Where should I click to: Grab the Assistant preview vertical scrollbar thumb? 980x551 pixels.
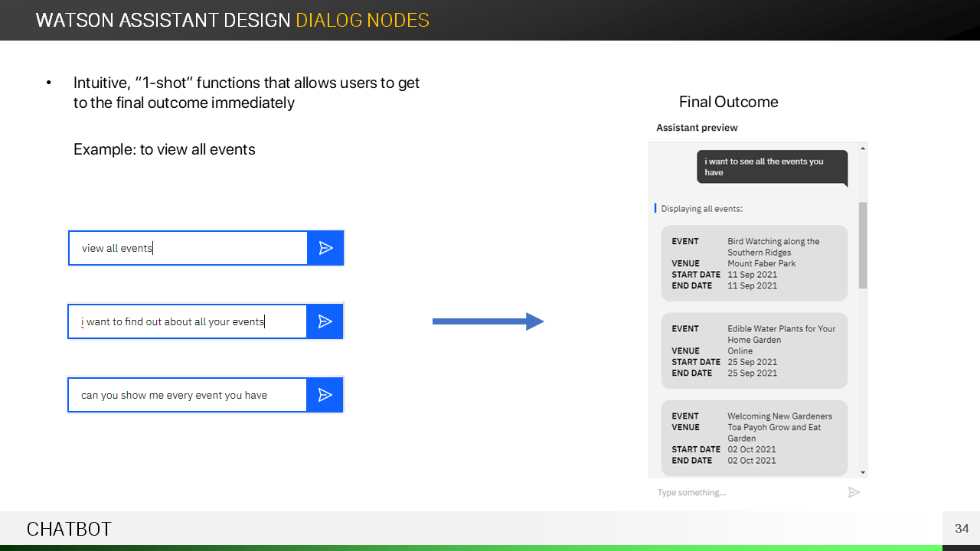863,245
